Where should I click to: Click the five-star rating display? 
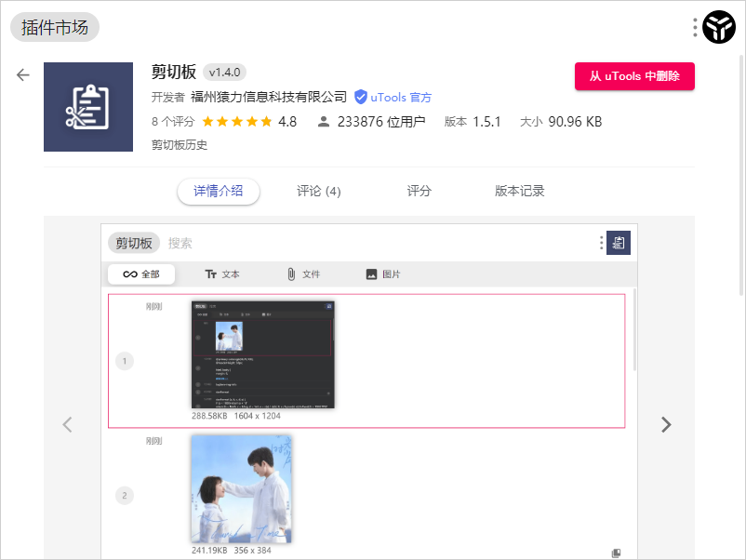(237, 122)
